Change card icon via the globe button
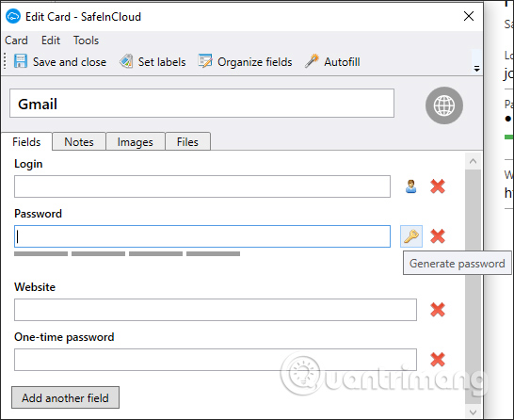 tap(444, 105)
